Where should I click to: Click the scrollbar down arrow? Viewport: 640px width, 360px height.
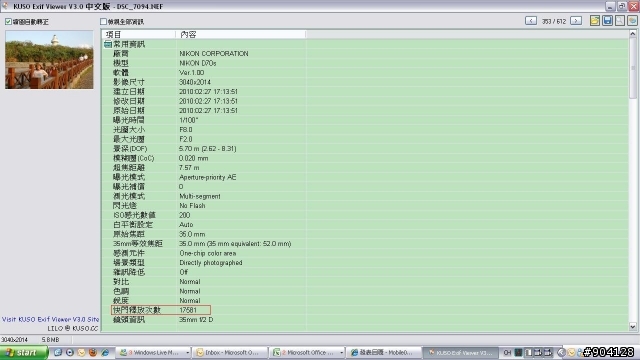pos(633,327)
